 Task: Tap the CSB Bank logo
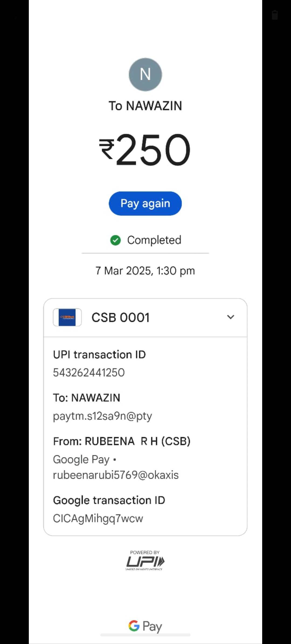tap(67, 317)
